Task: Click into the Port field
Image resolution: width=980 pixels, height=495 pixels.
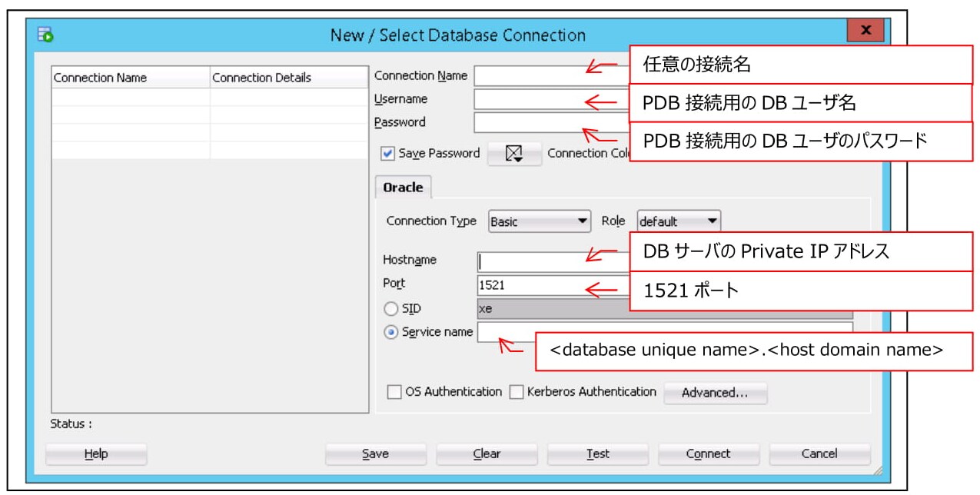Action: coord(553,285)
